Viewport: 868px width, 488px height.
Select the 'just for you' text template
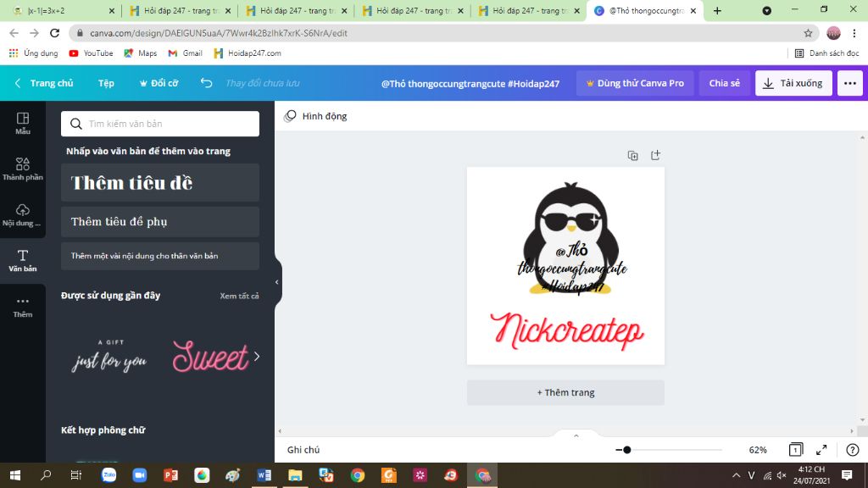109,357
